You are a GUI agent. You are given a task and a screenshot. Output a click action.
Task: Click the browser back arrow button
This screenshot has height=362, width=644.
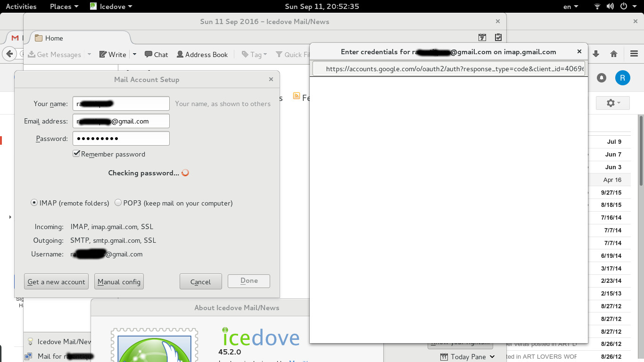pyautogui.click(x=9, y=54)
